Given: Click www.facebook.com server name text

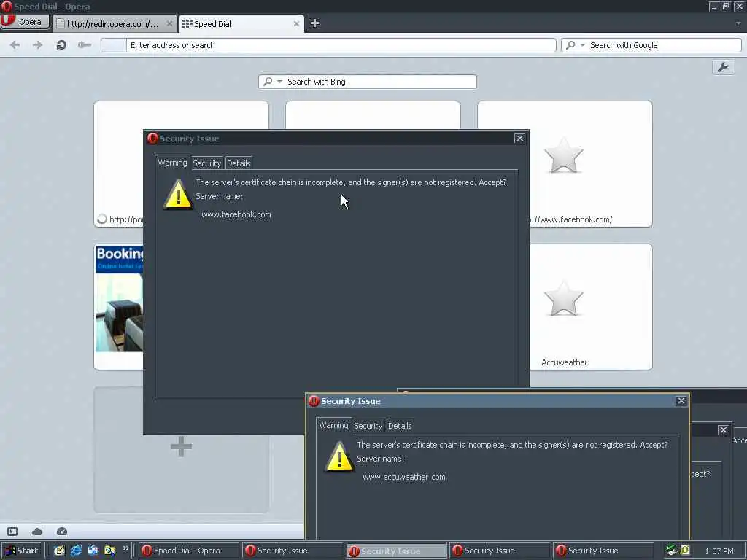Looking at the screenshot, I should (236, 214).
